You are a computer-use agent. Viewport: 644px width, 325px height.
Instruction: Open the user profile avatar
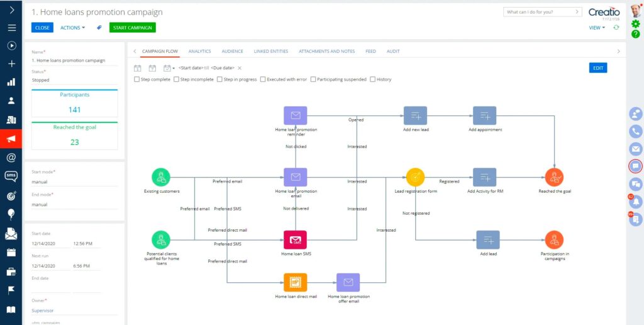636,10
